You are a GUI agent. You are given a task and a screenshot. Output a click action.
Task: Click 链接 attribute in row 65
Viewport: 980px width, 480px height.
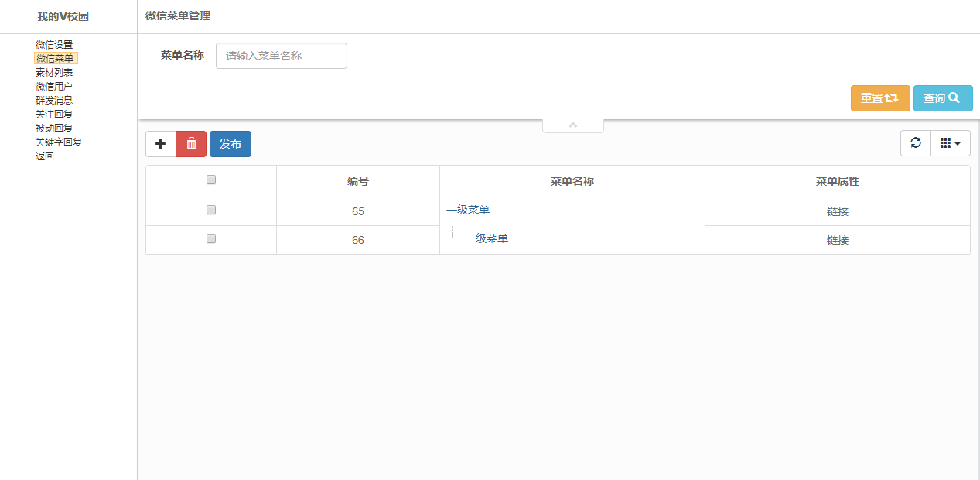[838, 211]
